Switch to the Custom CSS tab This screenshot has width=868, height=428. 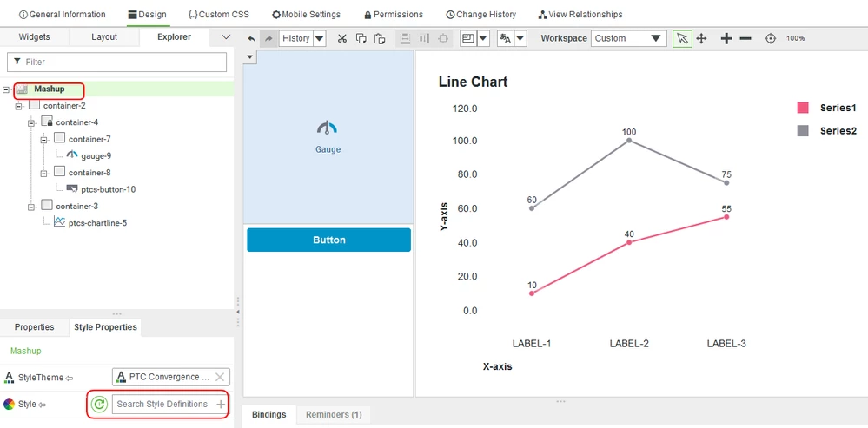tap(219, 15)
